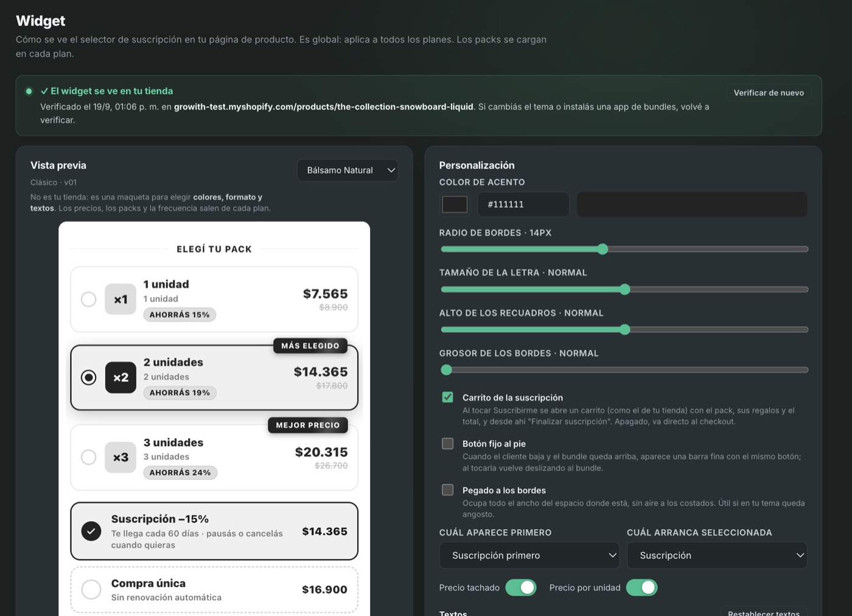Turn off Precio tachado toggle
This screenshot has width=852, height=616.
[x=521, y=587]
